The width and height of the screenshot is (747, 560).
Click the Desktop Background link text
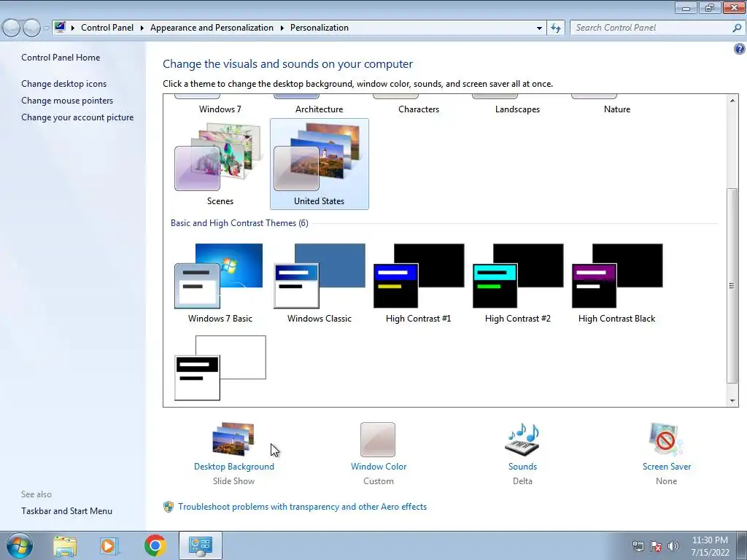tap(234, 467)
